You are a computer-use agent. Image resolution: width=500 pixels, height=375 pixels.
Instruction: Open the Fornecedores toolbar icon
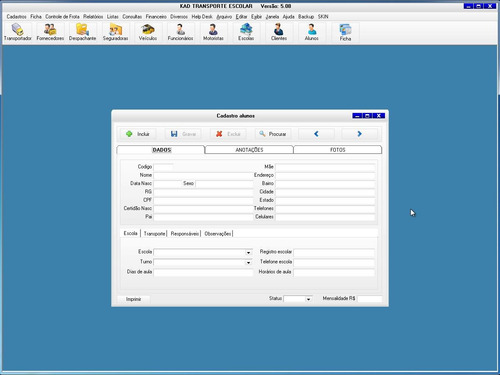50,32
